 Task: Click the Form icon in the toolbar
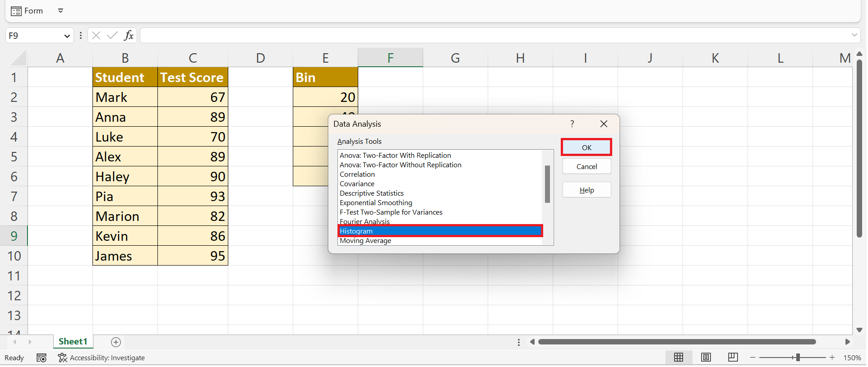(x=16, y=11)
